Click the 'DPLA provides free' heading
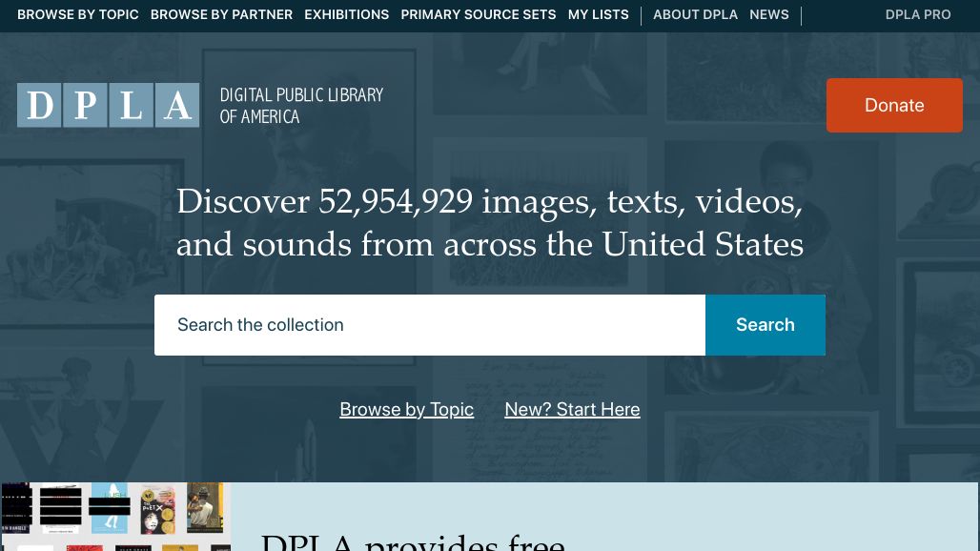Viewport: 980px width, 551px height. 413,541
